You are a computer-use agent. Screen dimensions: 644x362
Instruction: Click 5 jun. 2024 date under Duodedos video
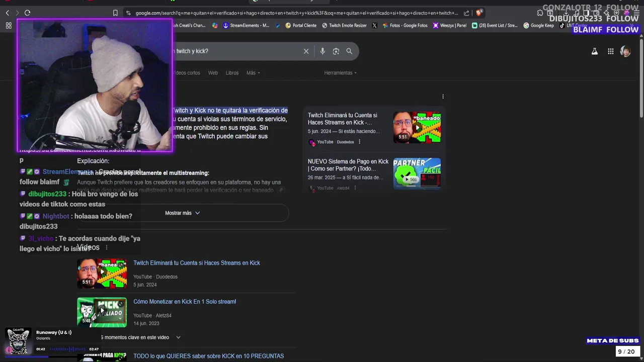(145, 285)
